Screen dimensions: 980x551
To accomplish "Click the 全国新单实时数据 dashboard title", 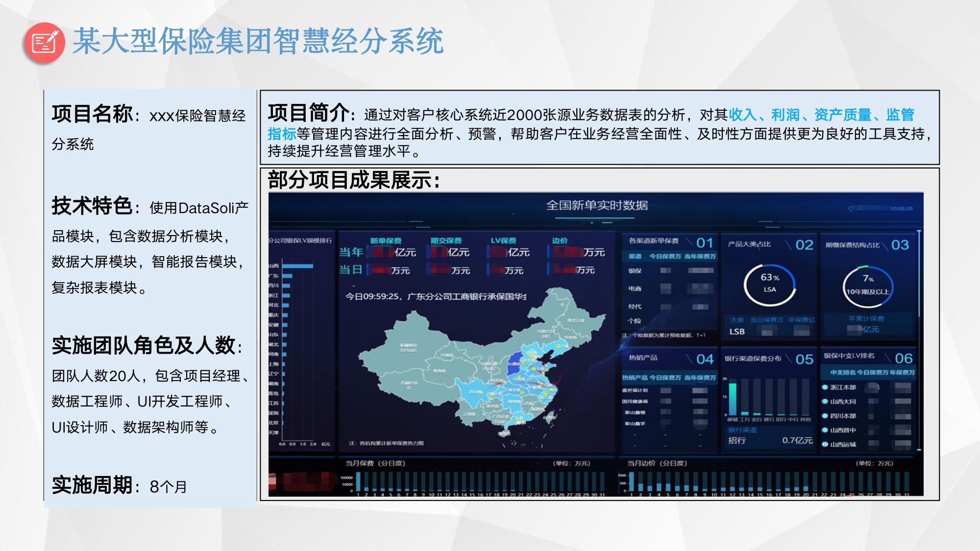I will coord(596,205).
